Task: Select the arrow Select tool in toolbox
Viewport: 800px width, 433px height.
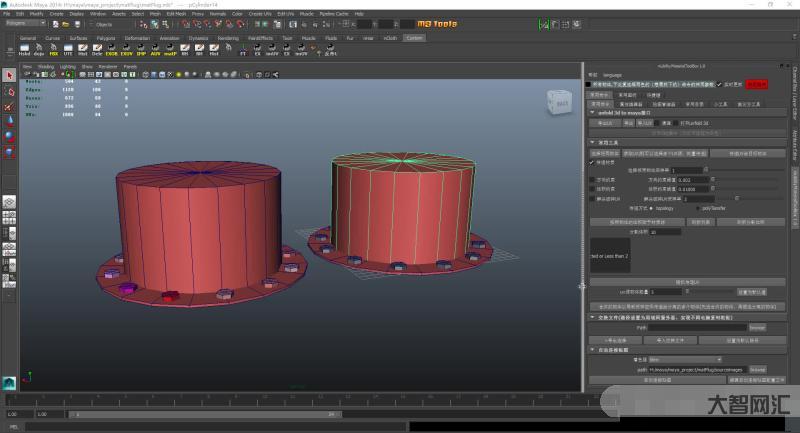Action: click(9, 75)
